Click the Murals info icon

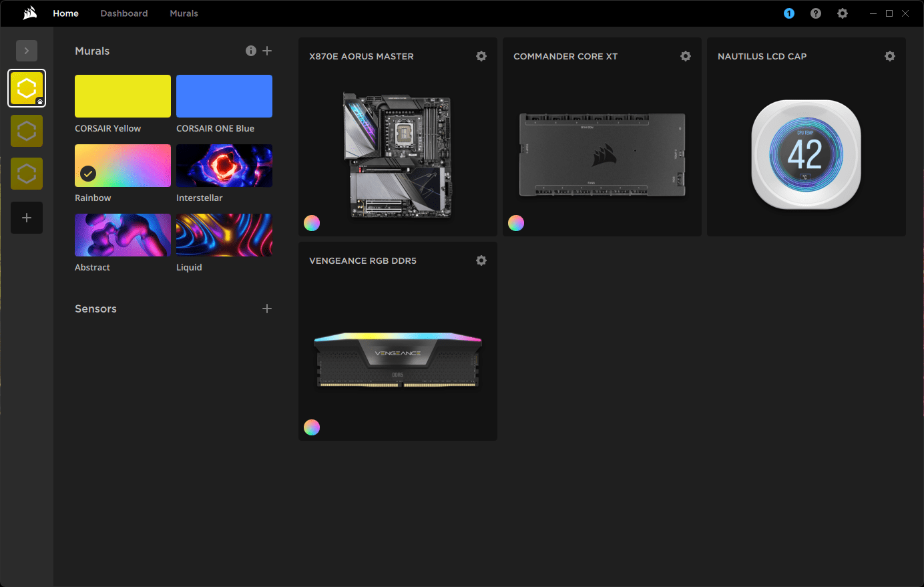click(x=251, y=50)
